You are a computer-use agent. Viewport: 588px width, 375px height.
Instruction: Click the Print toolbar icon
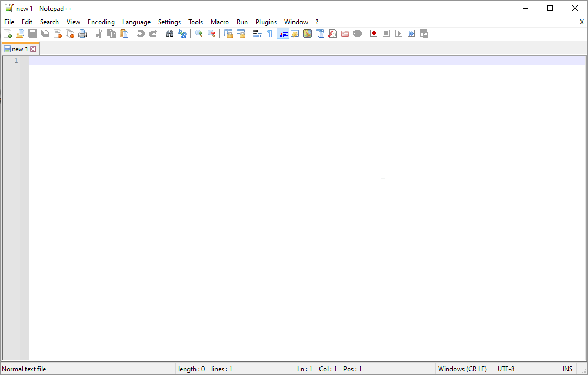point(82,33)
